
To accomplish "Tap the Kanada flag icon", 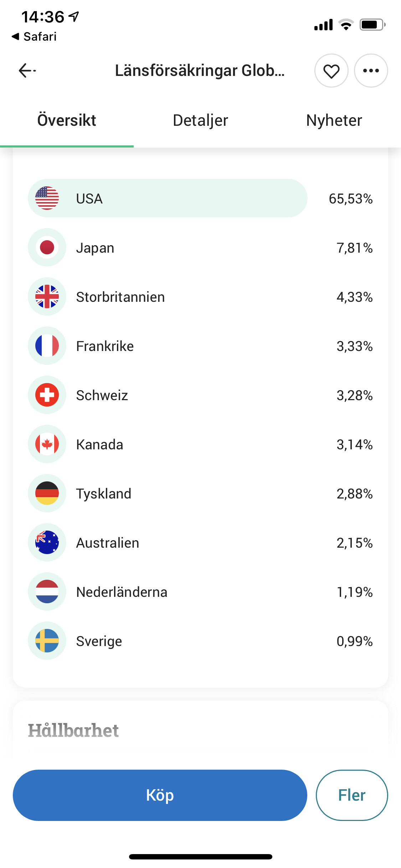I will (x=47, y=444).
